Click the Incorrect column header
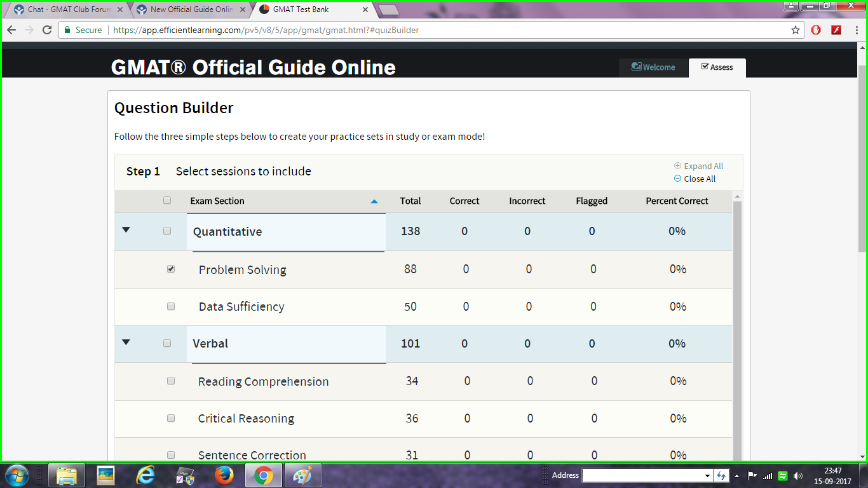Screen dimensions: 868x488 [x=527, y=201]
